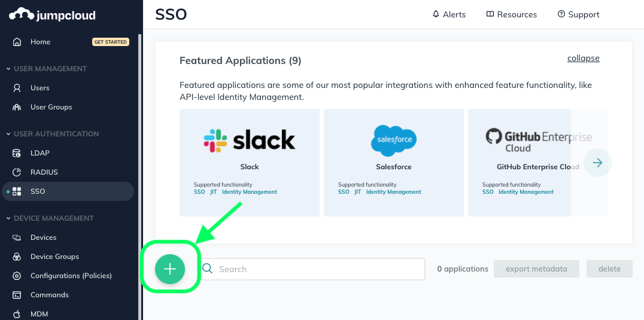Screen dimensions: 644x320
Task: Click the search magnifier icon
Action: (x=208, y=269)
